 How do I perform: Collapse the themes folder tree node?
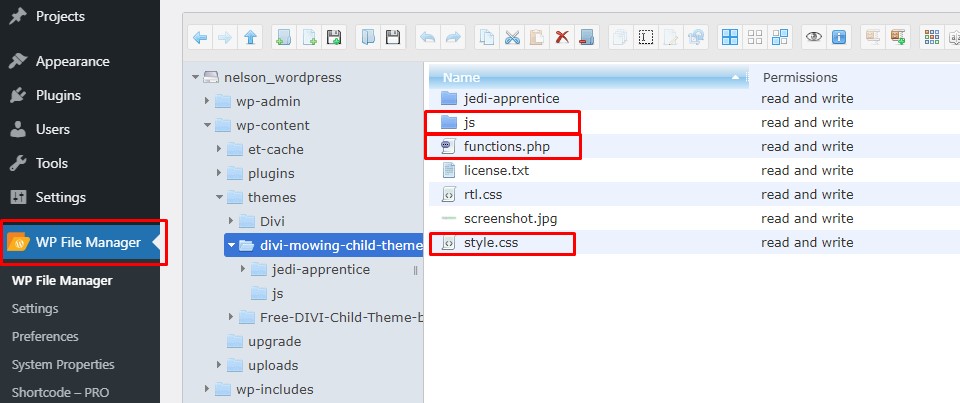(x=219, y=197)
